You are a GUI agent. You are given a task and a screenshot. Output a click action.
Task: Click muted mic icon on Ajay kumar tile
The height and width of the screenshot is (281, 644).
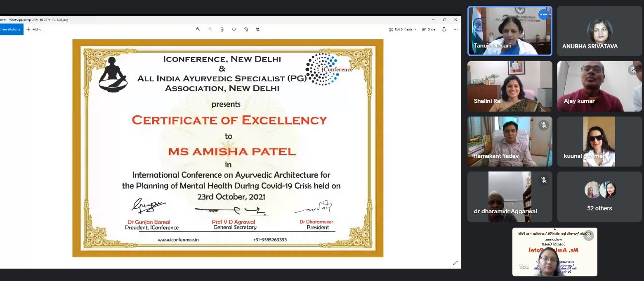(x=633, y=70)
